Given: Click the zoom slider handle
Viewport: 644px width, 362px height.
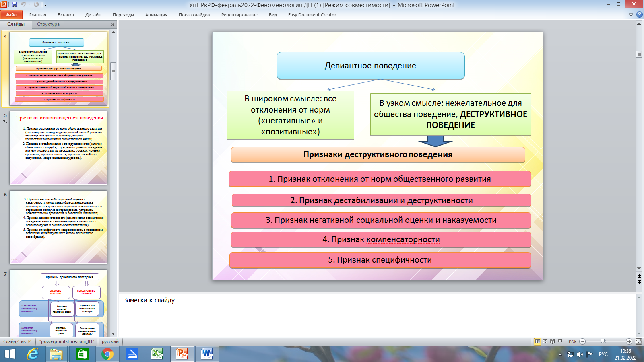Looking at the screenshot, I should tap(603, 341).
